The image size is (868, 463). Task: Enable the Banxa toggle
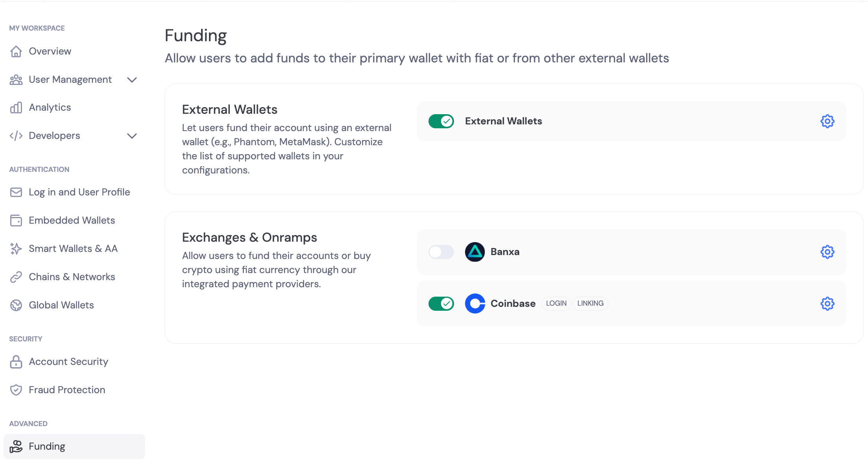[x=441, y=252]
